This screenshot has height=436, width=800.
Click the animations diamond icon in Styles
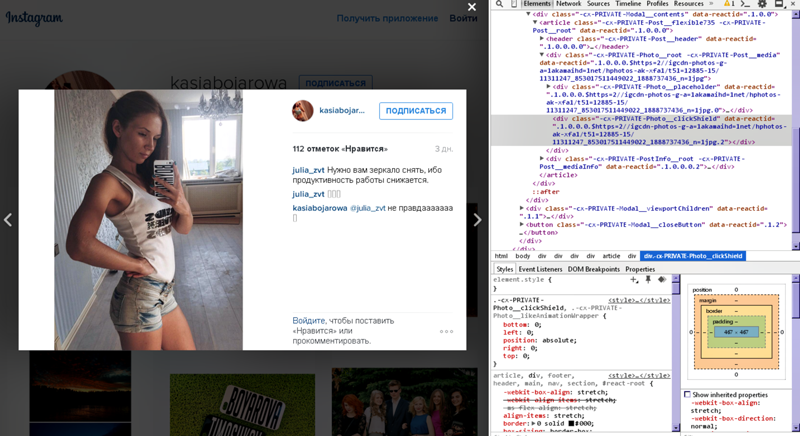tap(662, 279)
